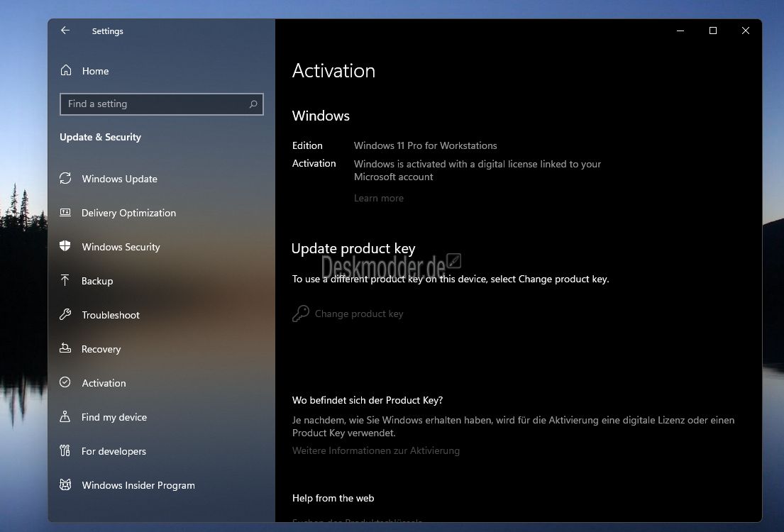The height and width of the screenshot is (532, 784).
Task: Click the Backup upload arrow icon
Action: click(x=65, y=280)
